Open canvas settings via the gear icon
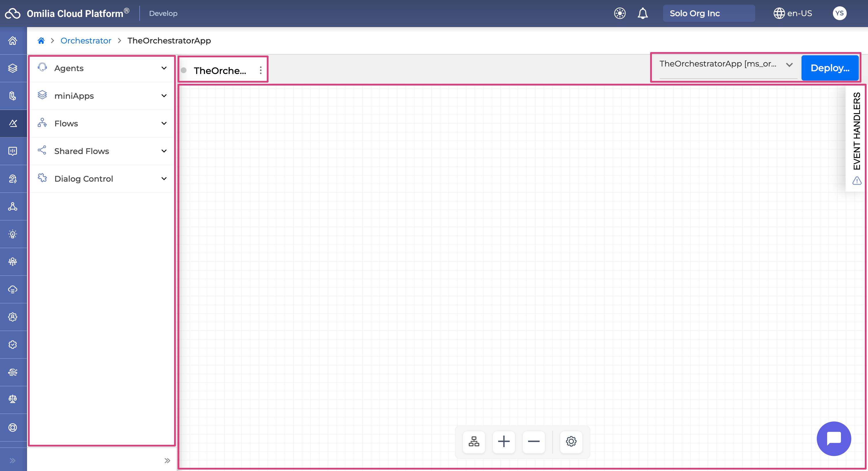 pyautogui.click(x=571, y=442)
